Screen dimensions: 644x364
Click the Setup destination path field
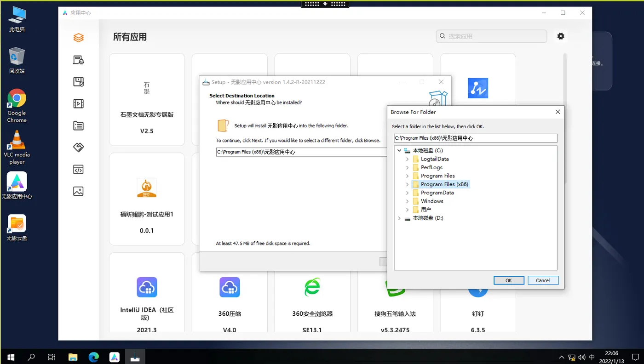[x=302, y=152]
